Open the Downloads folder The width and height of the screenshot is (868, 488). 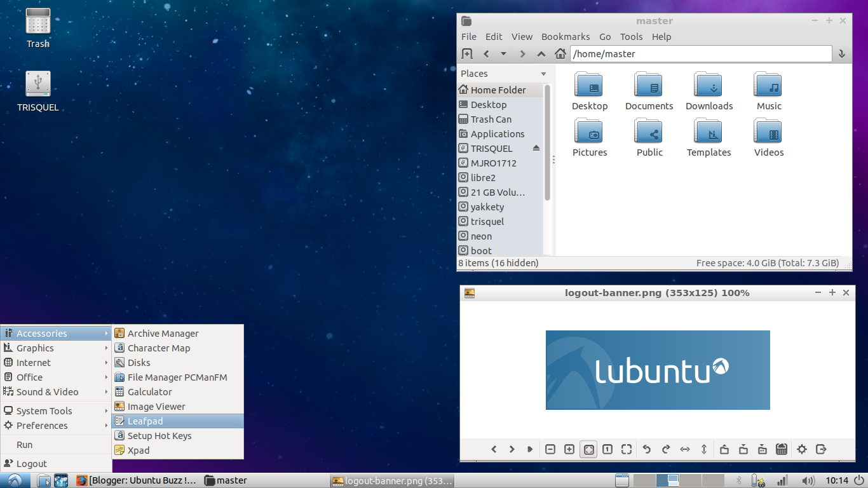(x=709, y=91)
